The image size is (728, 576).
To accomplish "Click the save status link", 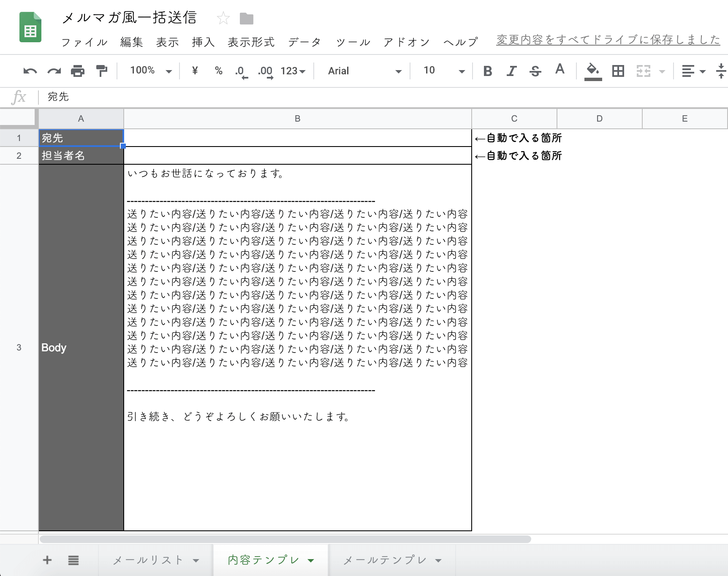I will pyautogui.click(x=608, y=40).
